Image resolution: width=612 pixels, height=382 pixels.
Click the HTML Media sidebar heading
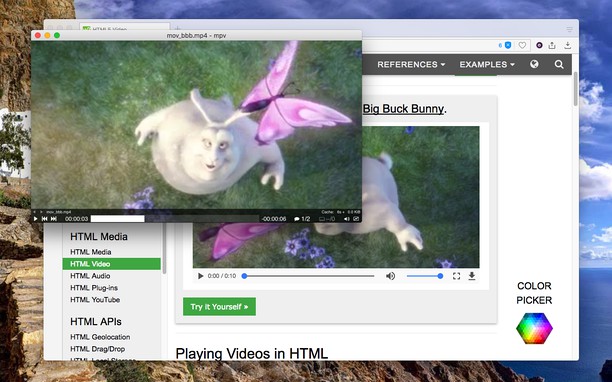point(99,237)
